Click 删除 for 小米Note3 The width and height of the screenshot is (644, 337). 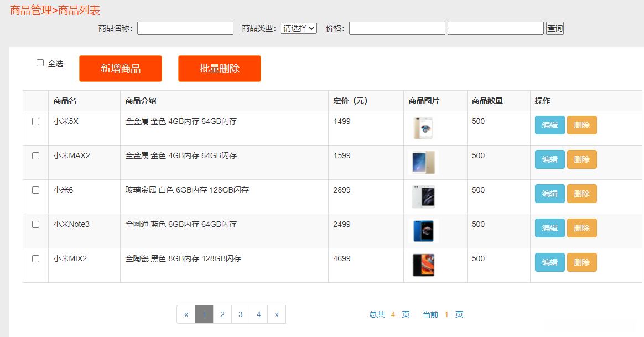(x=581, y=228)
